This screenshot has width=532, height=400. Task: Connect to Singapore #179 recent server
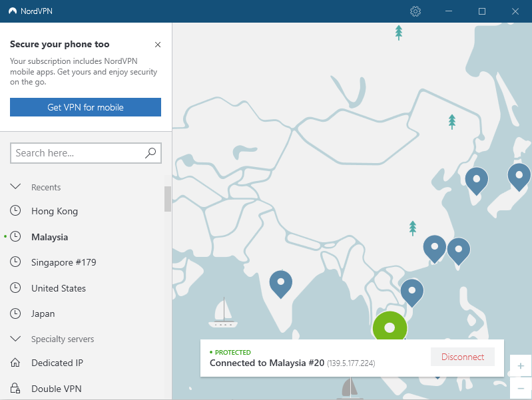(63, 262)
